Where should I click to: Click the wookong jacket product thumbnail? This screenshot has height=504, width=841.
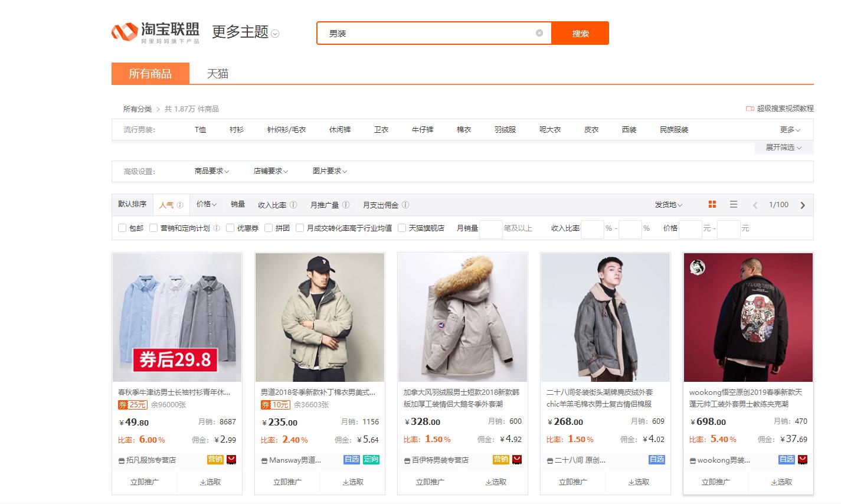click(x=748, y=317)
